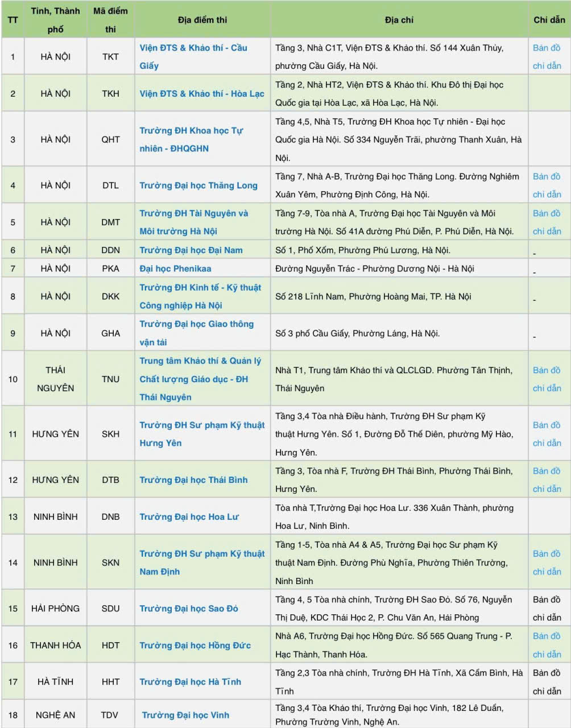The height and width of the screenshot is (728, 571).
Task: Open Đại học Phenikaa link
Action: pos(175,268)
